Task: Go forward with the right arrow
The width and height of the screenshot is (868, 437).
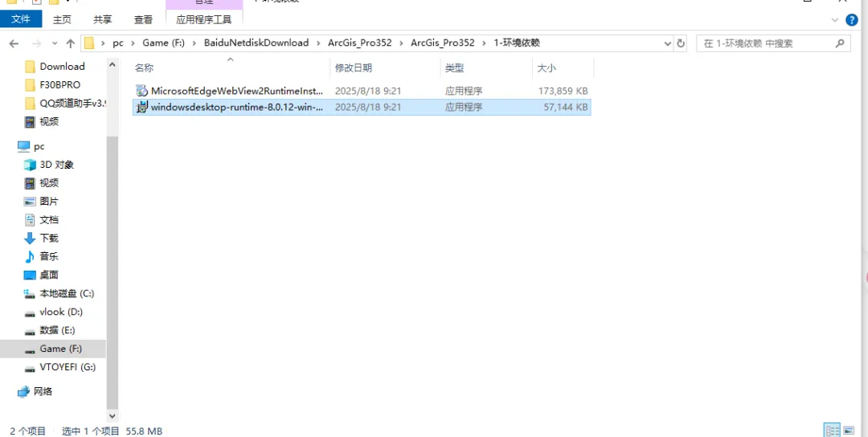Action: [36, 43]
